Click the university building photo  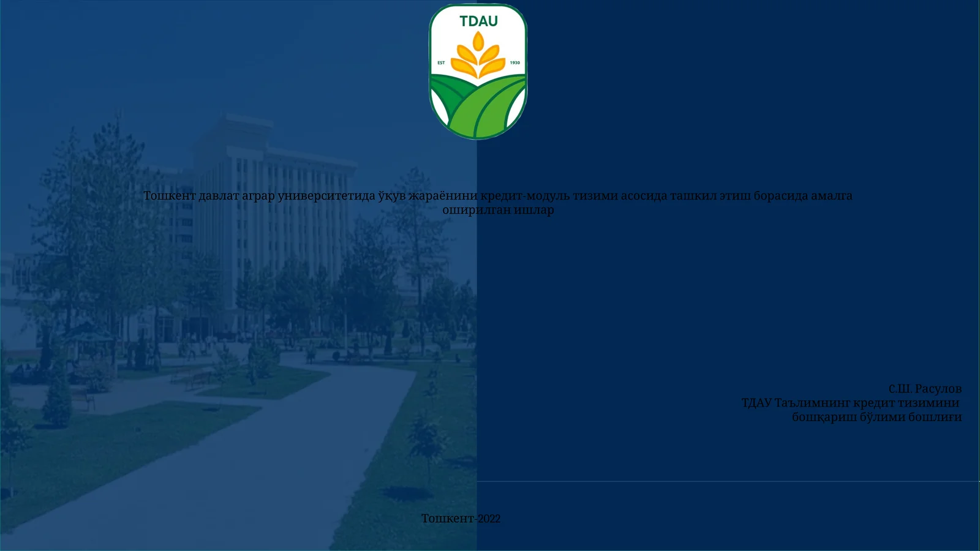[238, 275]
